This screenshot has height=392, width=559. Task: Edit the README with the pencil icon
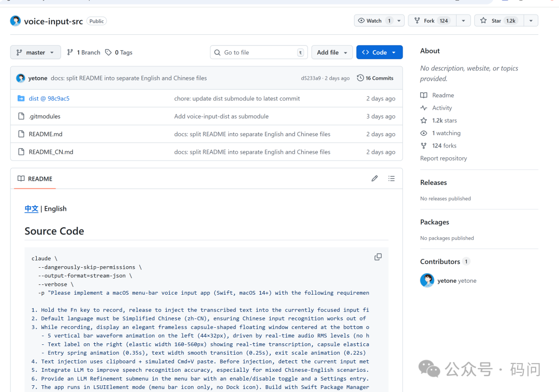374,178
